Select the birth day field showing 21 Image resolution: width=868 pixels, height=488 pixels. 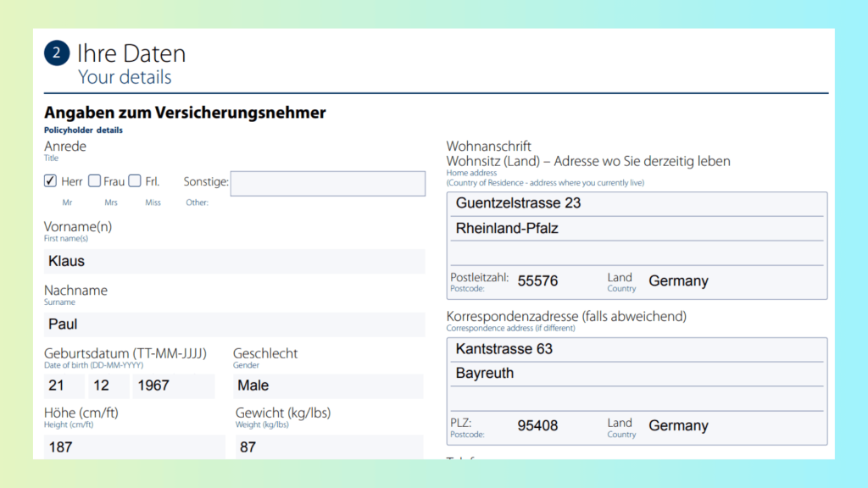coord(64,385)
